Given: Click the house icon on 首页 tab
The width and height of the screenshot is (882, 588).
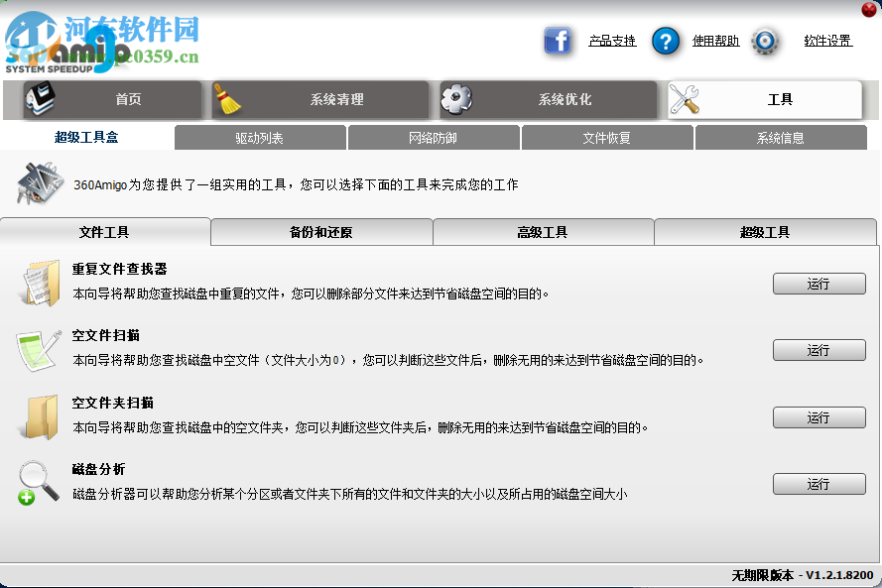Looking at the screenshot, I should (x=41, y=98).
